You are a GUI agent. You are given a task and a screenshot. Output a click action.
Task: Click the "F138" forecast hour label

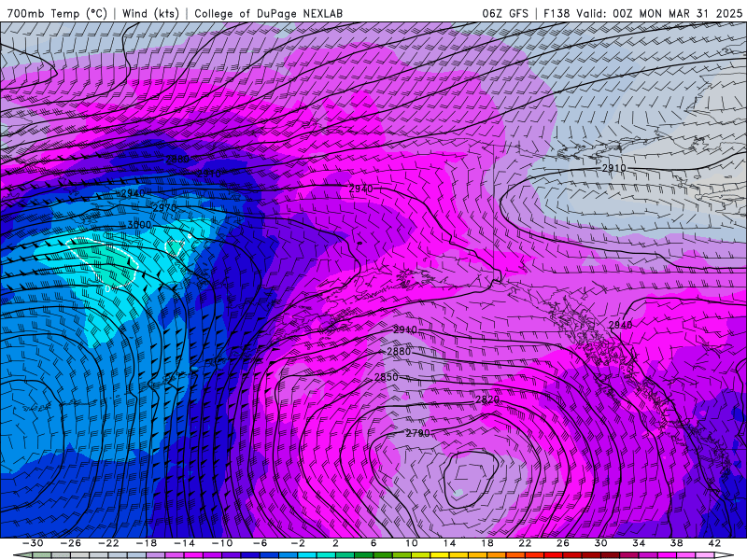point(557,13)
